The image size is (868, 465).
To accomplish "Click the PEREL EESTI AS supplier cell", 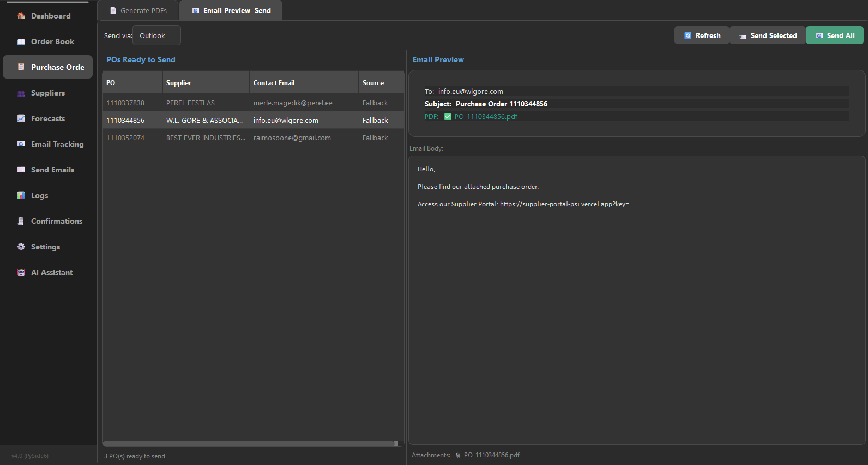I will pyautogui.click(x=206, y=103).
